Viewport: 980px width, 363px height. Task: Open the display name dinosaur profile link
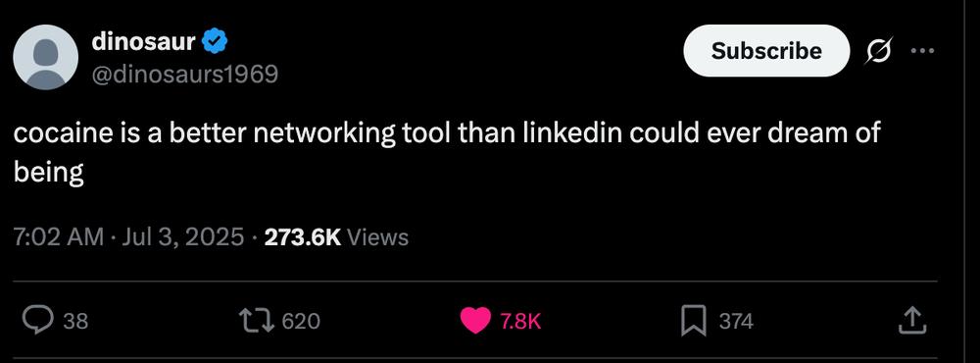(x=144, y=41)
